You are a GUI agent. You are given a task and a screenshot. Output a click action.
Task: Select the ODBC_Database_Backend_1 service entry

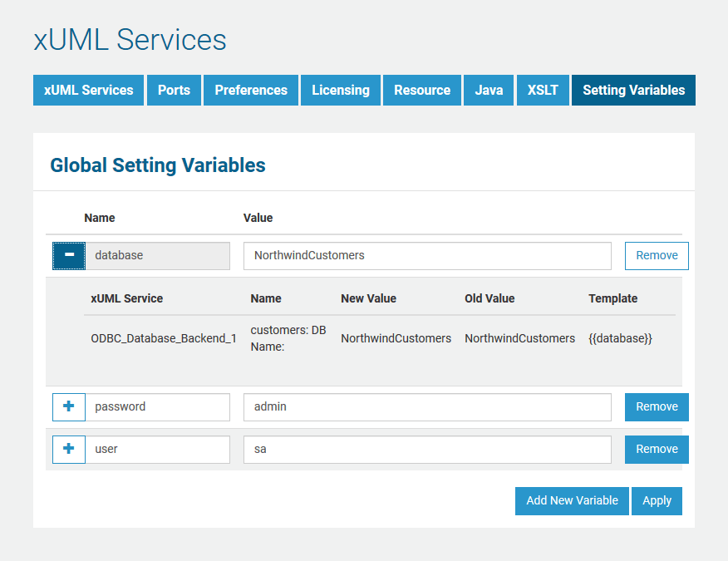tap(163, 338)
